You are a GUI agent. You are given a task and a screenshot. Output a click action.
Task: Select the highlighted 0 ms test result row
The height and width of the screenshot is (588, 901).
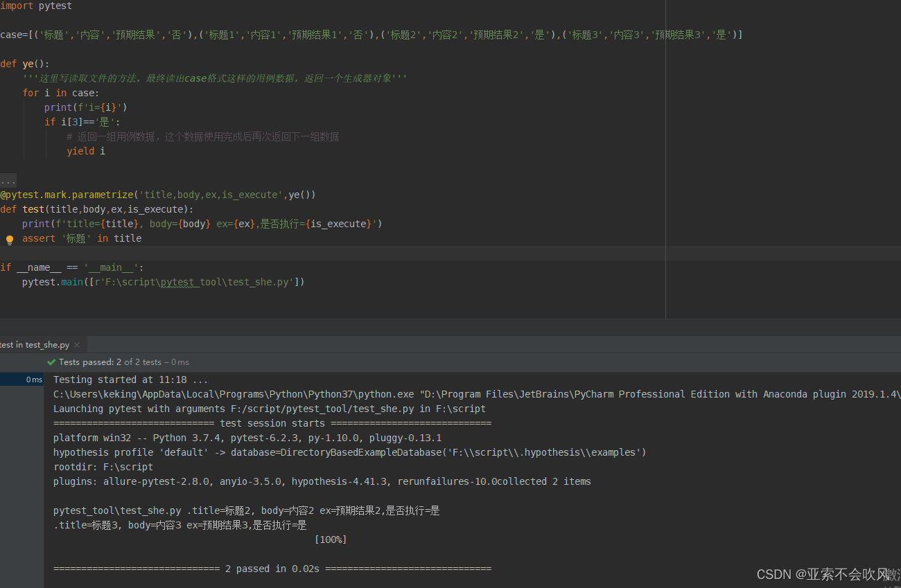coord(22,380)
